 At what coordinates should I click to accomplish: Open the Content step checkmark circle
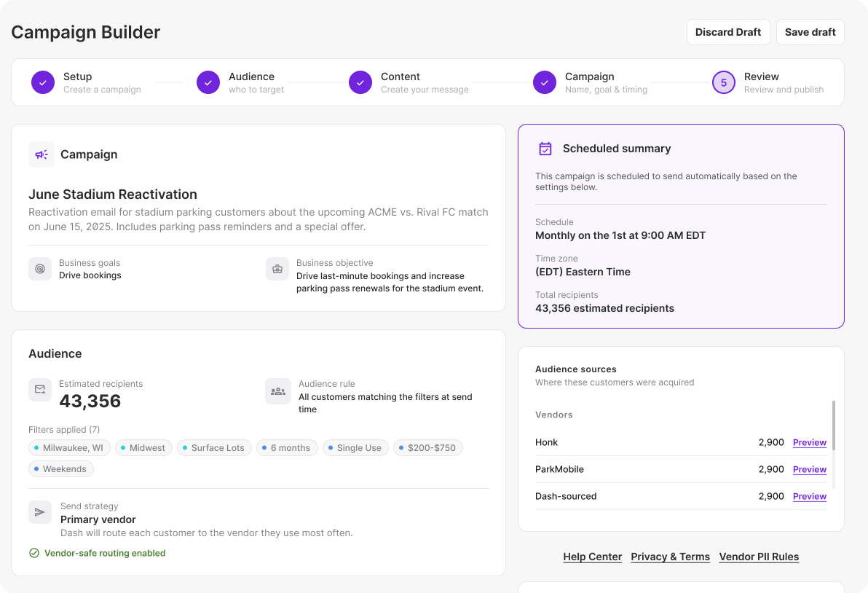pyautogui.click(x=360, y=82)
